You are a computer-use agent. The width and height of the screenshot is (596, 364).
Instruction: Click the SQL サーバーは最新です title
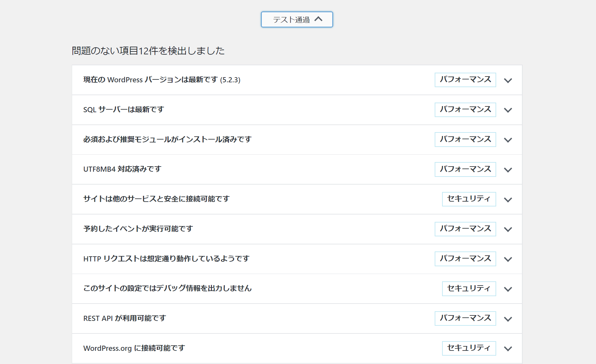click(x=124, y=110)
